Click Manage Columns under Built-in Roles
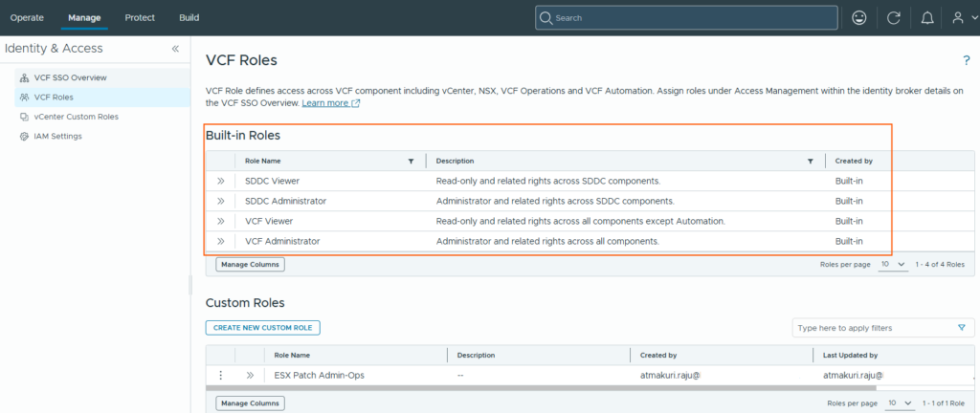The width and height of the screenshot is (980, 413). point(250,265)
